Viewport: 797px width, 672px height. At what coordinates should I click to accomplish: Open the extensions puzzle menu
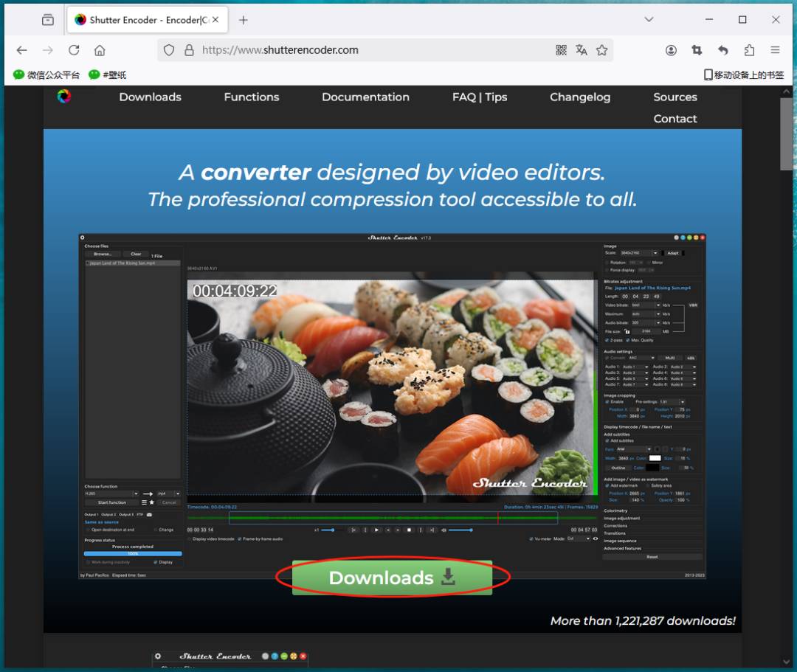pos(749,49)
